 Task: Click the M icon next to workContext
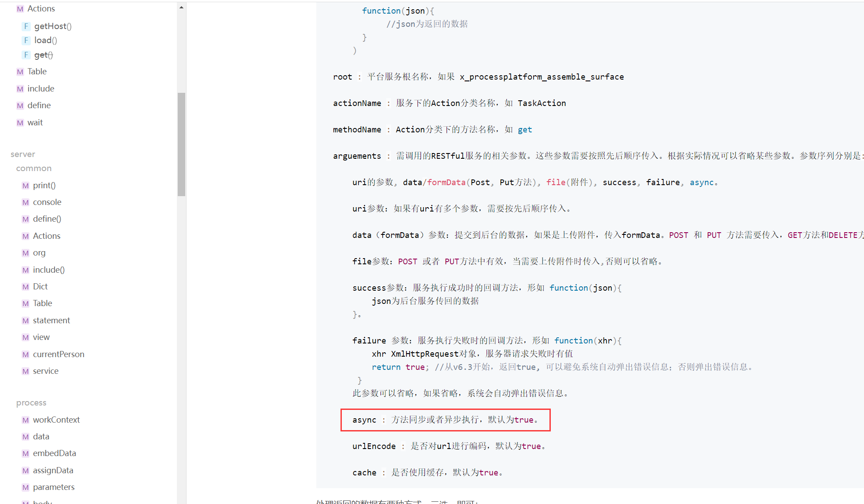coord(26,420)
